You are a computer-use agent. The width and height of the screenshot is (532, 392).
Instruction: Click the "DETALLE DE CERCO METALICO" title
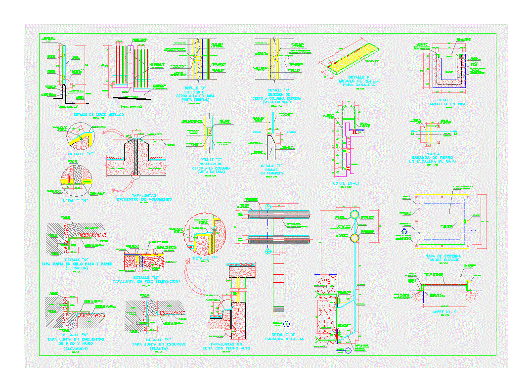pos(98,115)
